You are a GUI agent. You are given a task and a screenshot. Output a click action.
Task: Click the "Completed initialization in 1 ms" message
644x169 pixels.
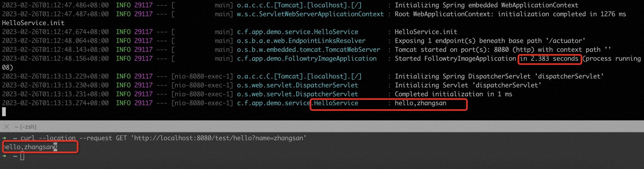pos(453,94)
